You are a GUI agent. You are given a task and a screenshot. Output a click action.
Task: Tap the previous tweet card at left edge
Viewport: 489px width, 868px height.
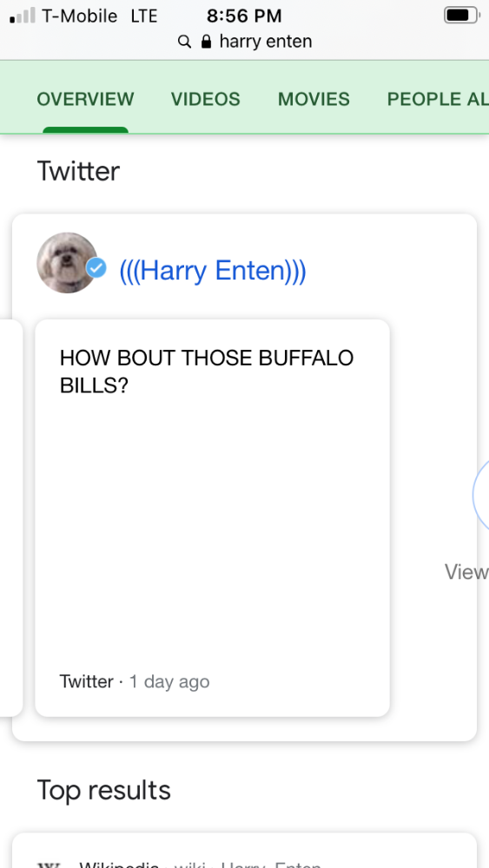coord(11,517)
